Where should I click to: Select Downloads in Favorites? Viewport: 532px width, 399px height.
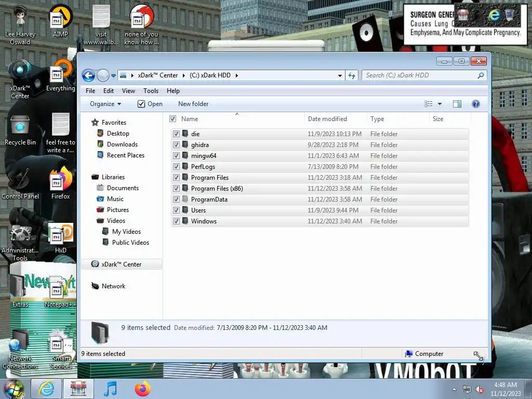pyautogui.click(x=122, y=144)
